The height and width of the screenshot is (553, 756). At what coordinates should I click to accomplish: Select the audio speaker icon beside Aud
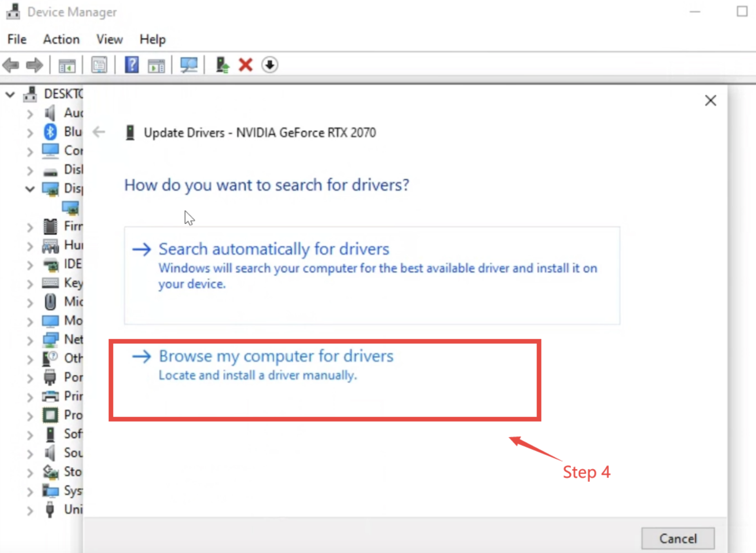(x=50, y=113)
